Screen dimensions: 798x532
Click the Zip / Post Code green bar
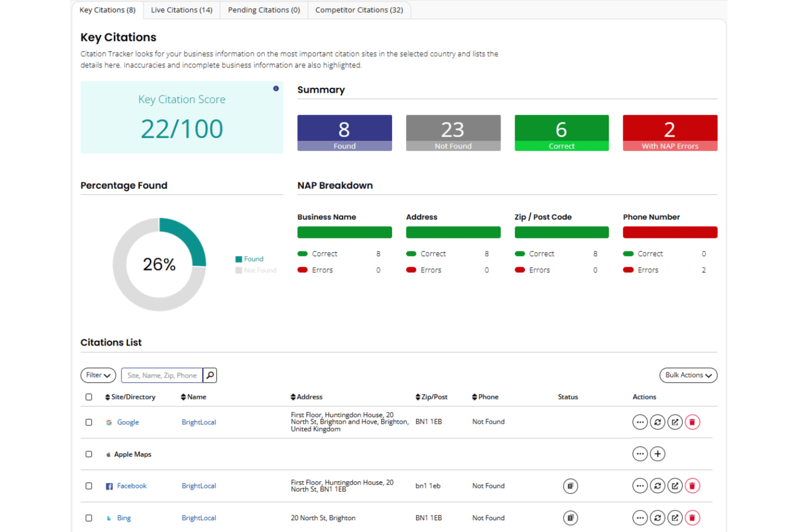(x=561, y=232)
